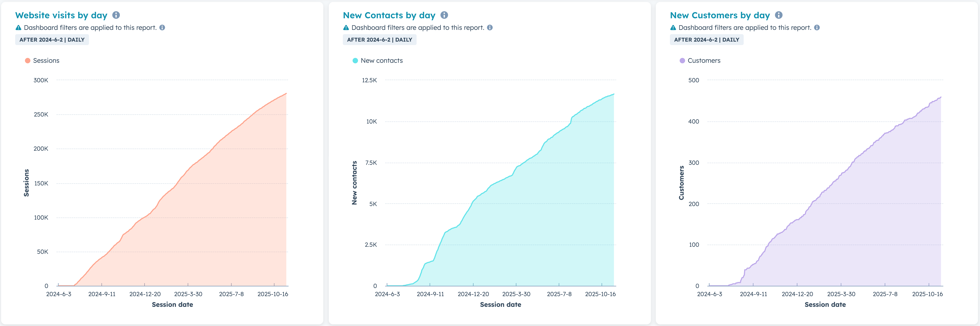
Task: Click the date filter badge in New Customers
Action: point(706,40)
